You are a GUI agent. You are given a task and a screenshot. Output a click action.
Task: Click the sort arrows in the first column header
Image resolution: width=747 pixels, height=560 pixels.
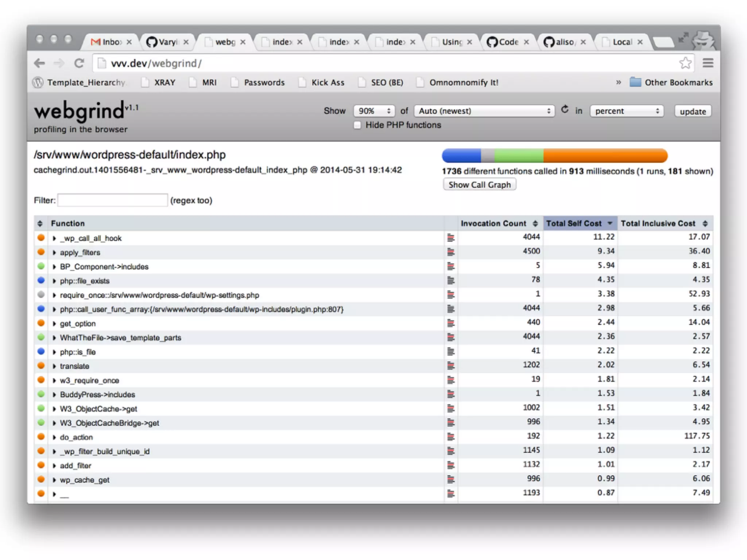pyautogui.click(x=40, y=223)
